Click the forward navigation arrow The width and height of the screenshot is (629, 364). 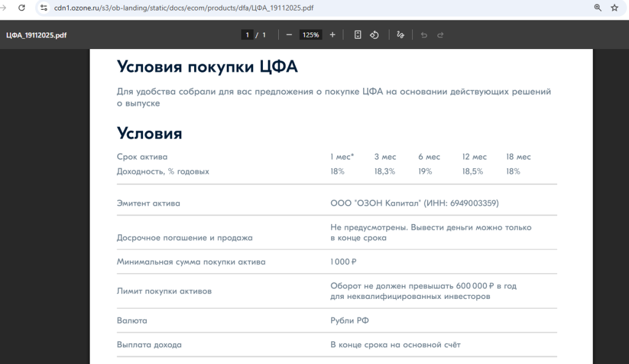pyautogui.click(x=4, y=8)
